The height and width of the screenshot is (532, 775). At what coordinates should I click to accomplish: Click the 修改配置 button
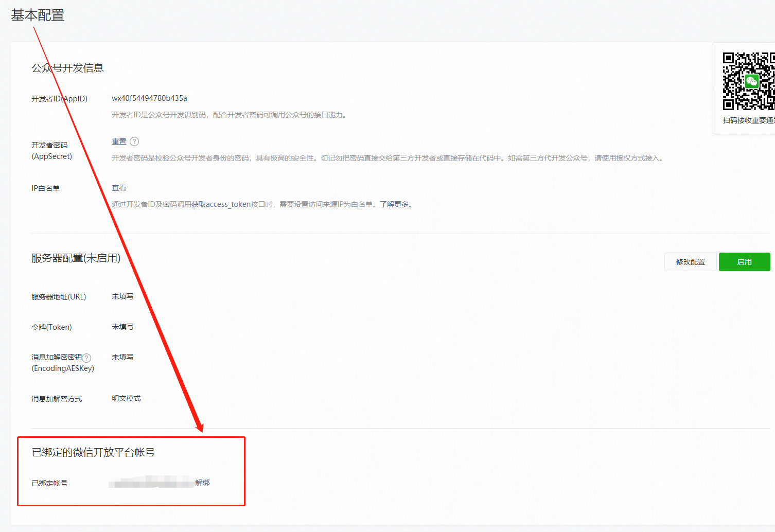tap(690, 262)
